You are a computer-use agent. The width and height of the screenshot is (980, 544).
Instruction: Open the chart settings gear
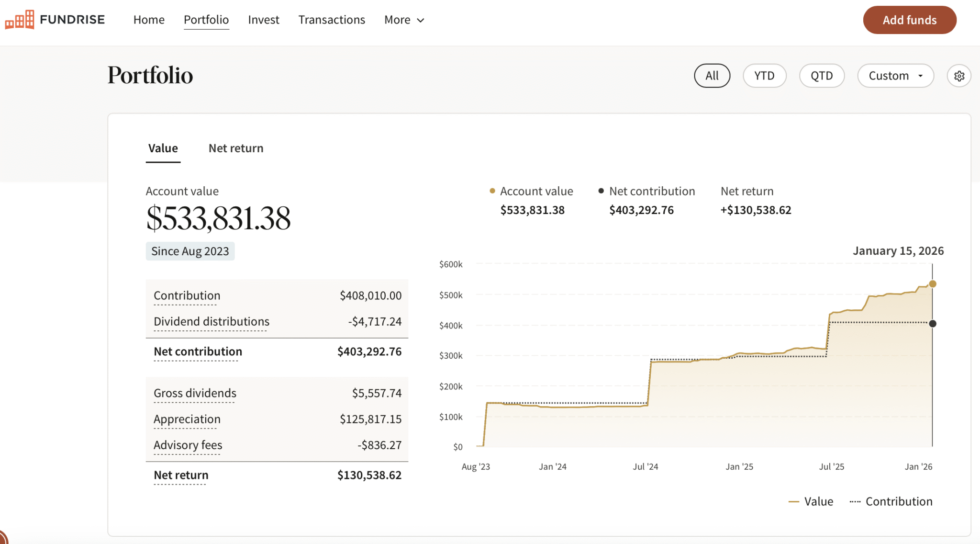pyautogui.click(x=959, y=76)
